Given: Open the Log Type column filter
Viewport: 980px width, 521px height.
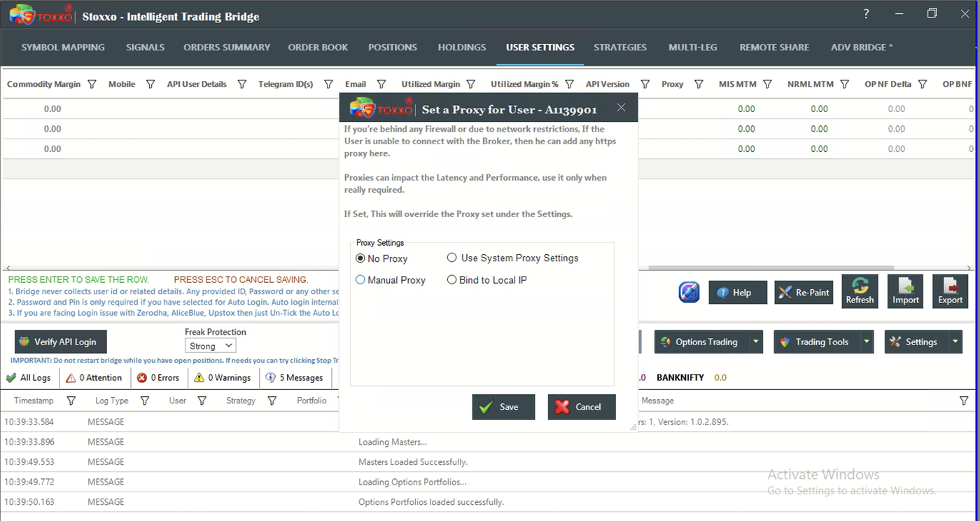Looking at the screenshot, I should [x=145, y=401].
